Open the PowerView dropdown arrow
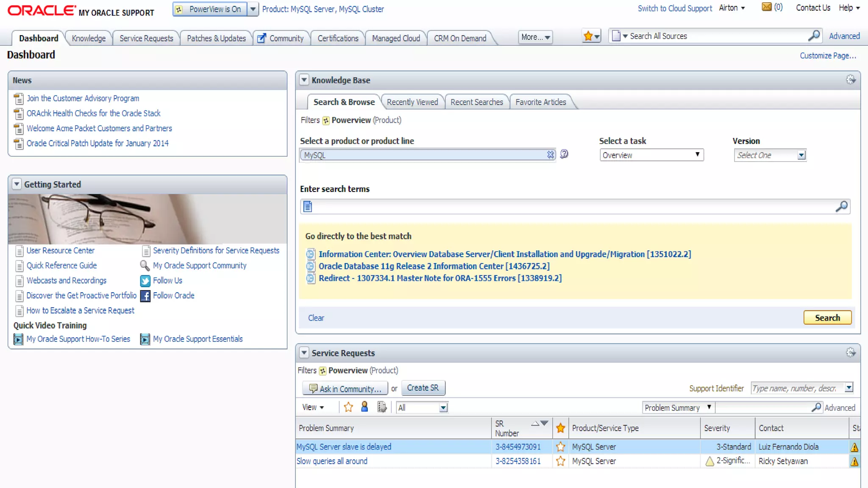868x488 pixels. click(253, 9)
